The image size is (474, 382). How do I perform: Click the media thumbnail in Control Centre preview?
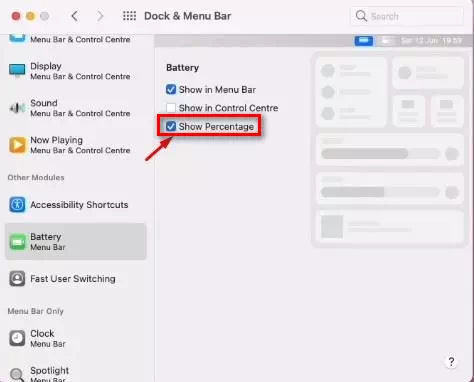point(332,227)
